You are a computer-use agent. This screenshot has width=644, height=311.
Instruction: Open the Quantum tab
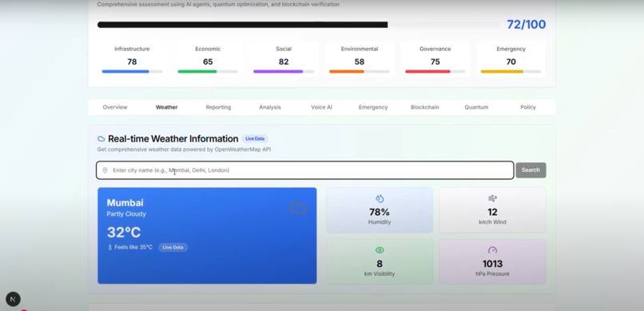(x=476, y=107)
